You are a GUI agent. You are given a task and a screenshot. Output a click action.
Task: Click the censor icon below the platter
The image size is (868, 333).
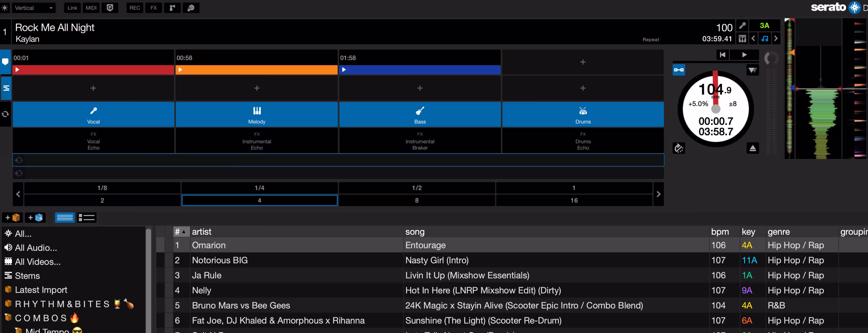(679, 148)
